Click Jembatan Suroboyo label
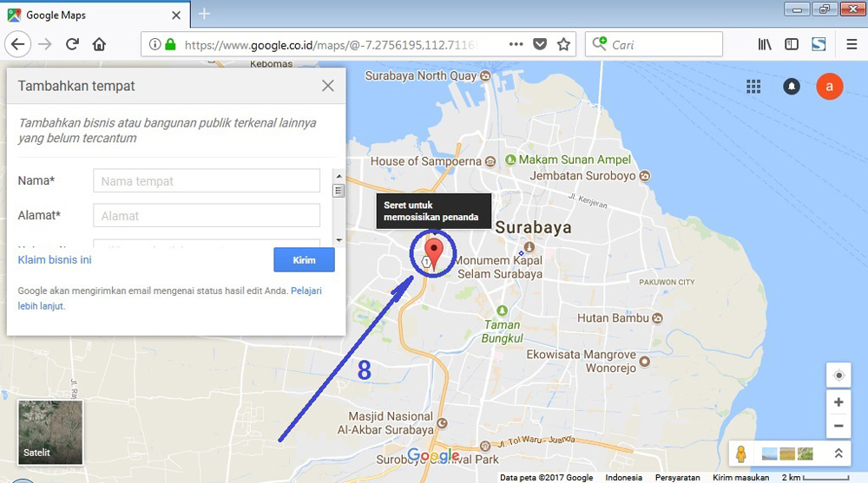Image resolution: width=868 pixels, height=483 pixels. 589,176
